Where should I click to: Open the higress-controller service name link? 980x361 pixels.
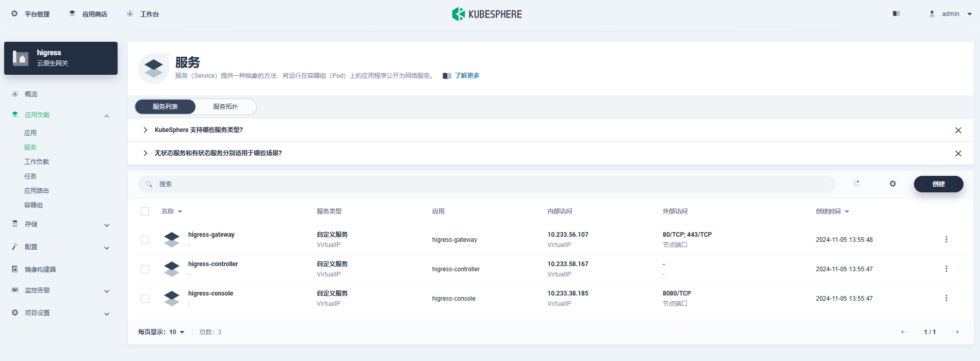point(213,264)
